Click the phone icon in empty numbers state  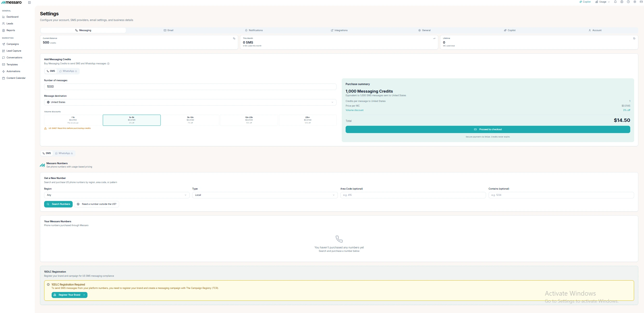point(339,239)
